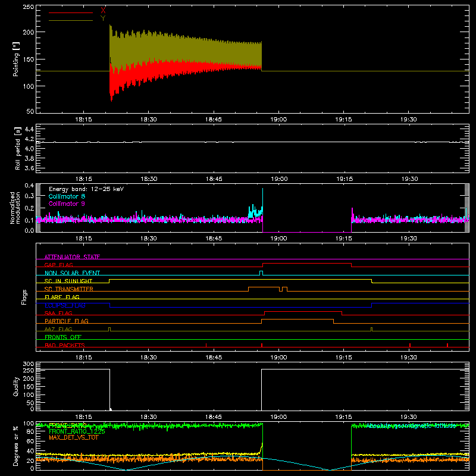This screenshot has width=476, height=476.
Task: Click the cyan Collimator 8 spike near 18:56
Action: pyautogui.click(x=262, y=202)
